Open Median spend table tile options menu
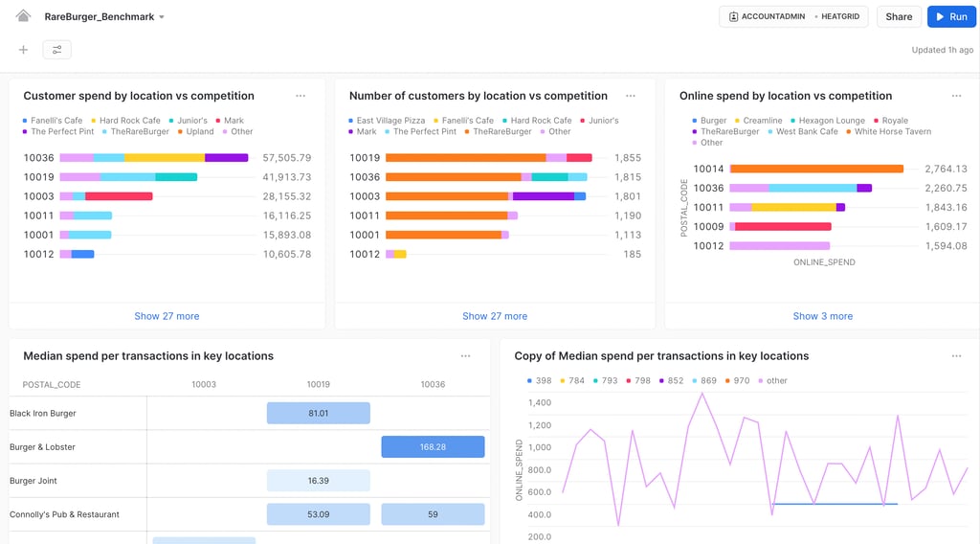Screen dimensions: 980x544 [x=466, y=355]
